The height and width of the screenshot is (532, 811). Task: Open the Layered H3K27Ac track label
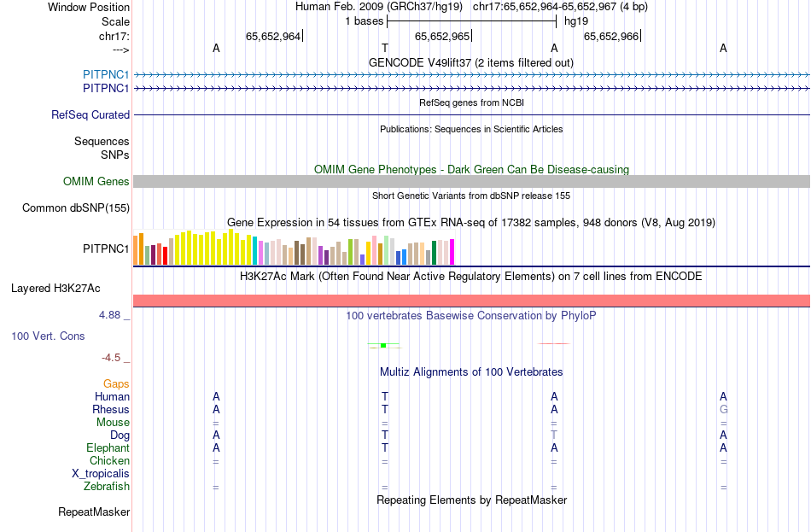click(x=55, y=289)
